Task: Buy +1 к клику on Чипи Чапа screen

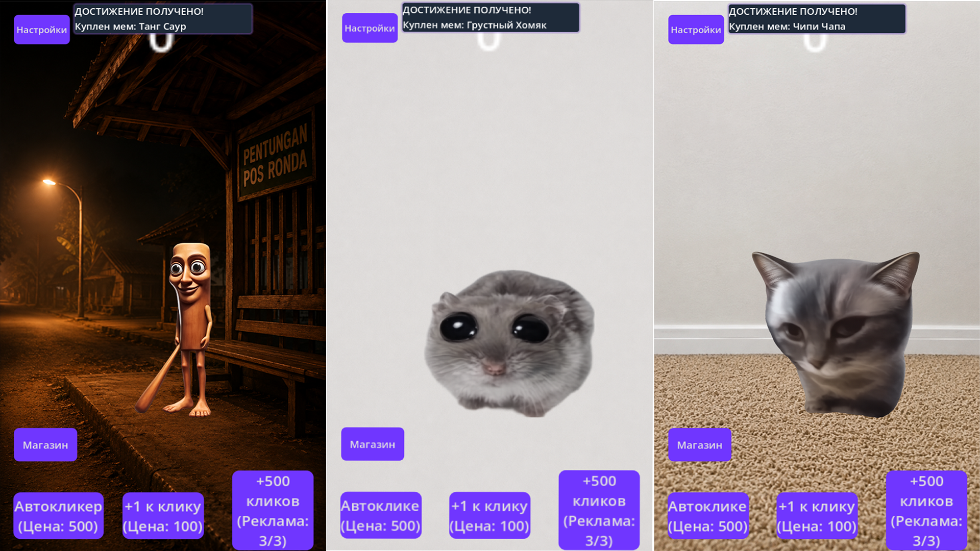Action: 817,516
